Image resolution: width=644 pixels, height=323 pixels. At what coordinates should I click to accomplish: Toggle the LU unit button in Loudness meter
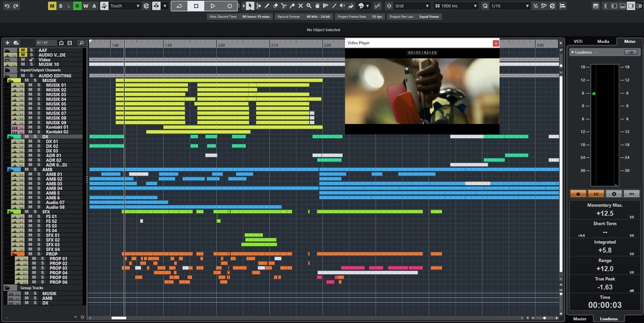pyautogui.click(x=596, y=194)
